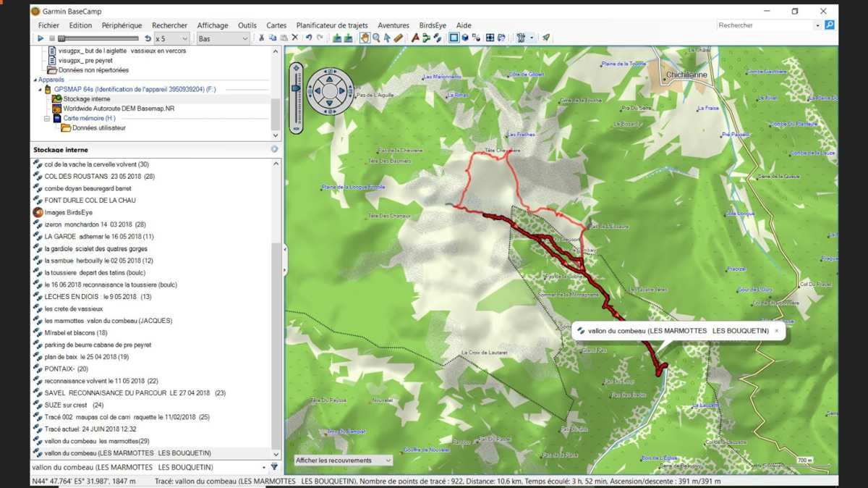Screen dimensions: 868x488
Task: Open the Cartes menu
Action: (276, 25)
